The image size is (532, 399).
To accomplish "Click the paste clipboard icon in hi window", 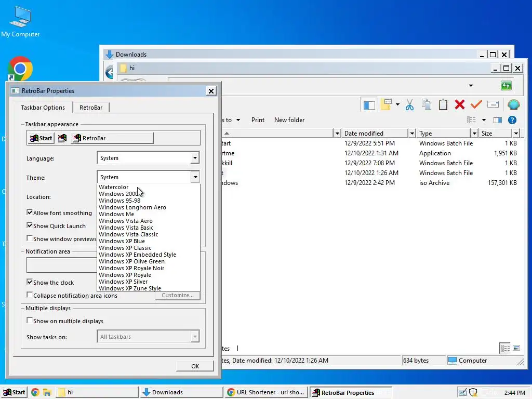I will pyautogui.click(x=443, y=104).
